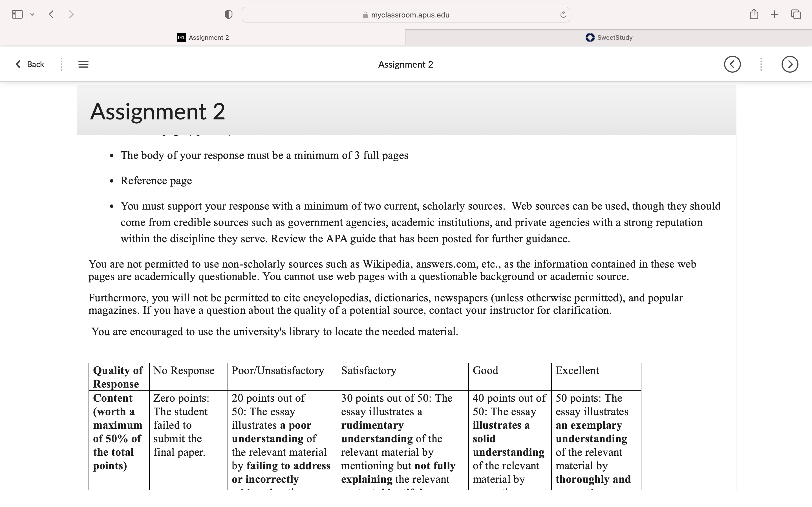The image size is (812, 507).
Task: Click the myclassroom.apus.edu address bar
Action: [x=406, y=15]
